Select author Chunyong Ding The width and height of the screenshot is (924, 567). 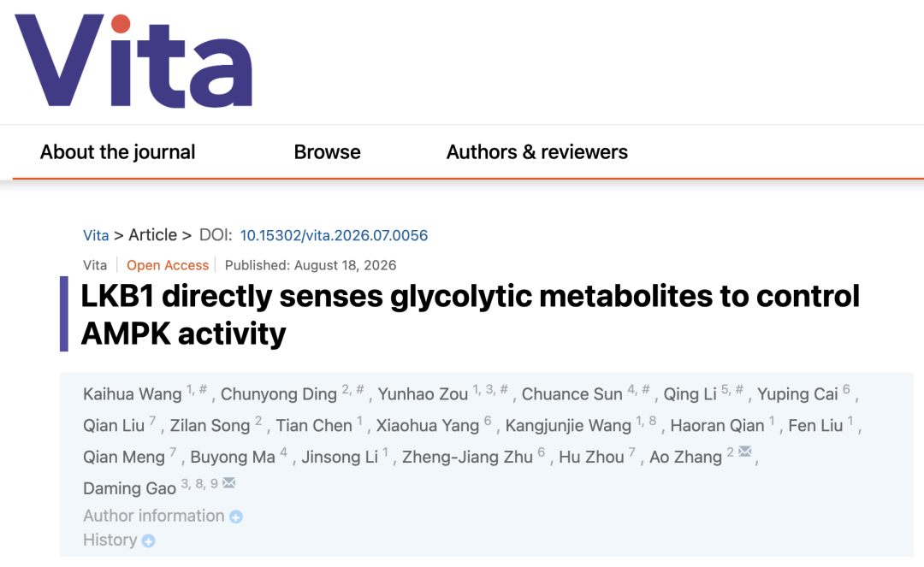tap(279, 394)
